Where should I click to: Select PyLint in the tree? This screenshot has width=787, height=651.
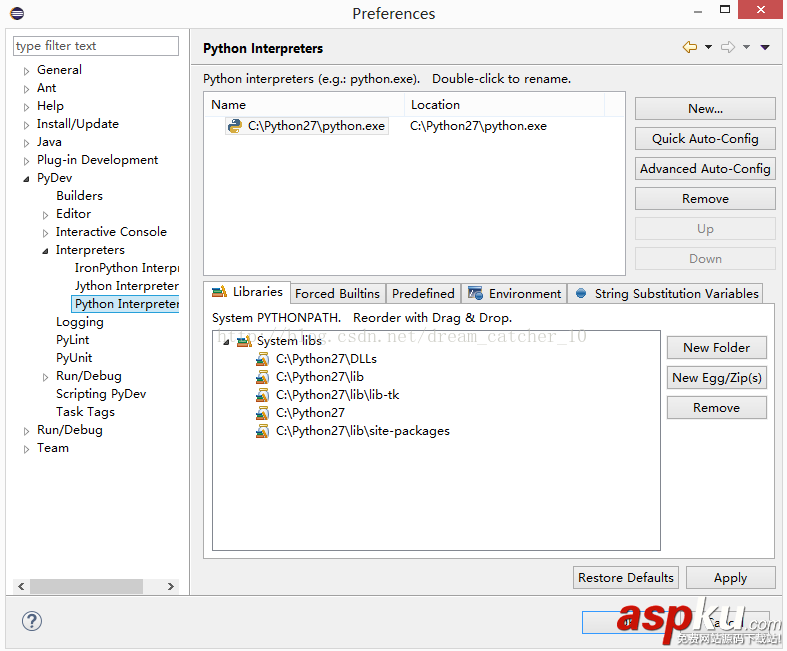pos(73,340)
